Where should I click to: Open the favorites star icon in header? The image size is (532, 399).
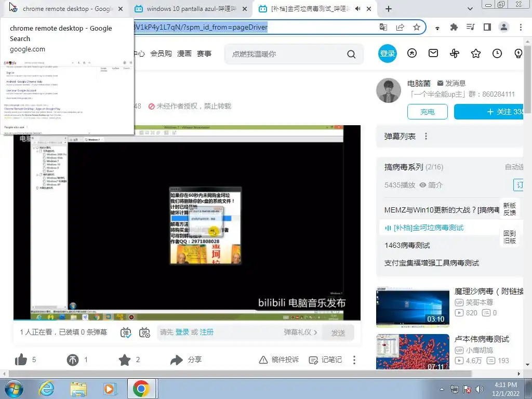[476, 54]
